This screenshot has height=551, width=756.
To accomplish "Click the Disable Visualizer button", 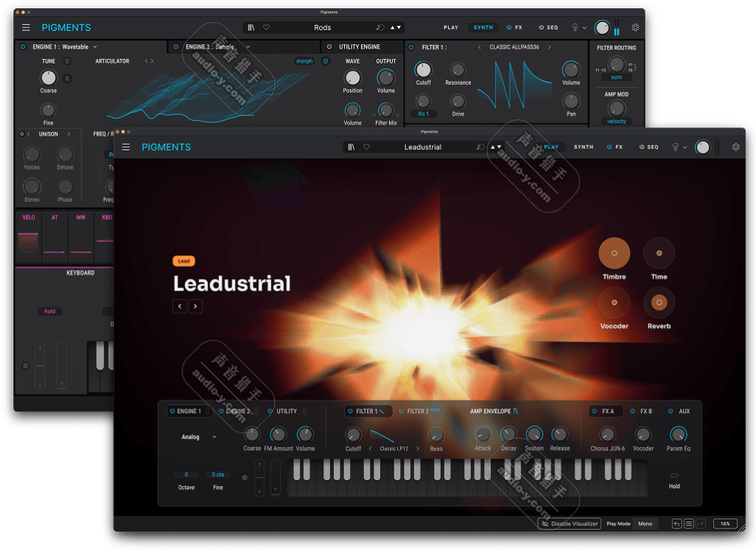I will click(x=569, y=524).
